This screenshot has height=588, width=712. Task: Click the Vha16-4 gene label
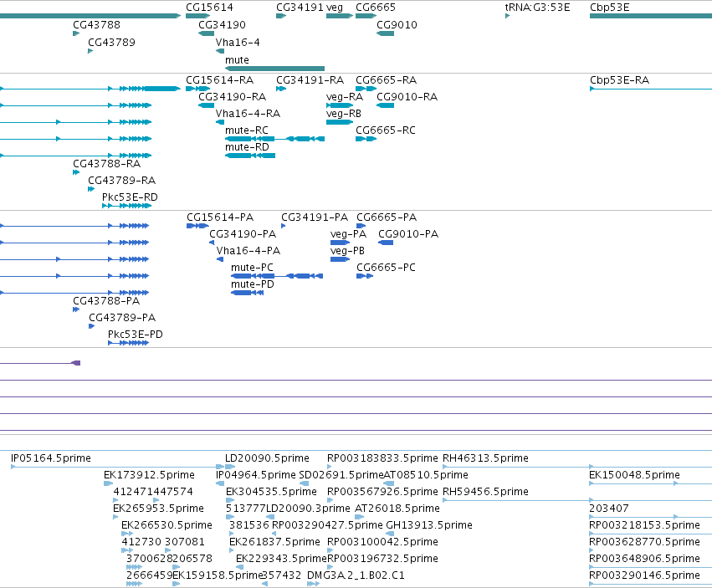(x=238, y=43)
